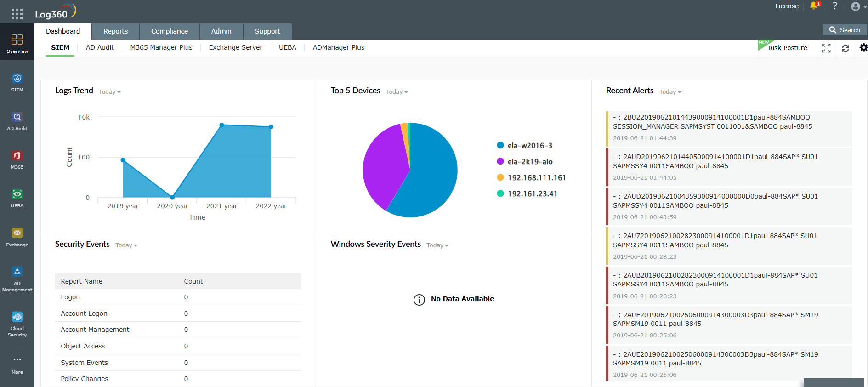Click the fullscreen expand icon

click(826, 48)
